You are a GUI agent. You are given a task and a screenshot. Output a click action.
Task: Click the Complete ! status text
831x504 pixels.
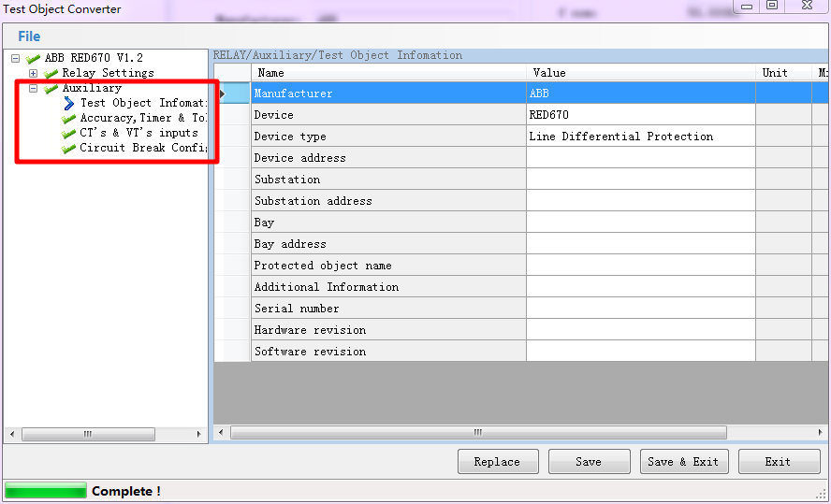tap(126, 491)
